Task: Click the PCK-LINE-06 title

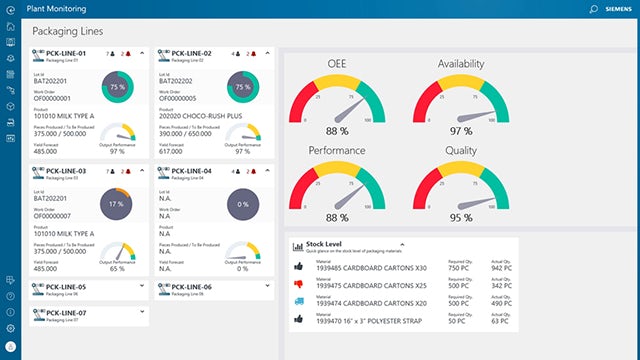Action: pyautogui.click(x=191, y=287)
